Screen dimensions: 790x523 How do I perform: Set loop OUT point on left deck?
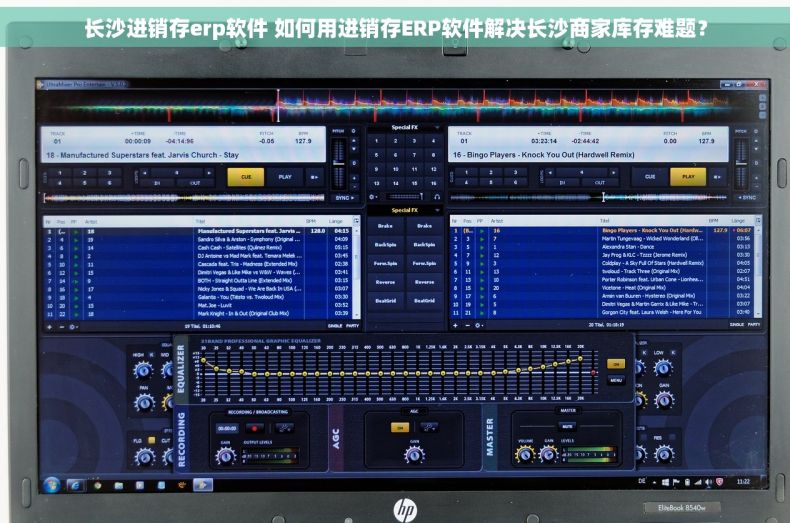click(195, 183)
